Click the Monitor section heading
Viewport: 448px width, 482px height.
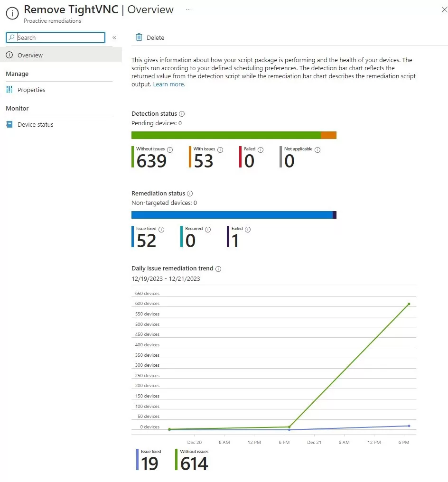17,108
